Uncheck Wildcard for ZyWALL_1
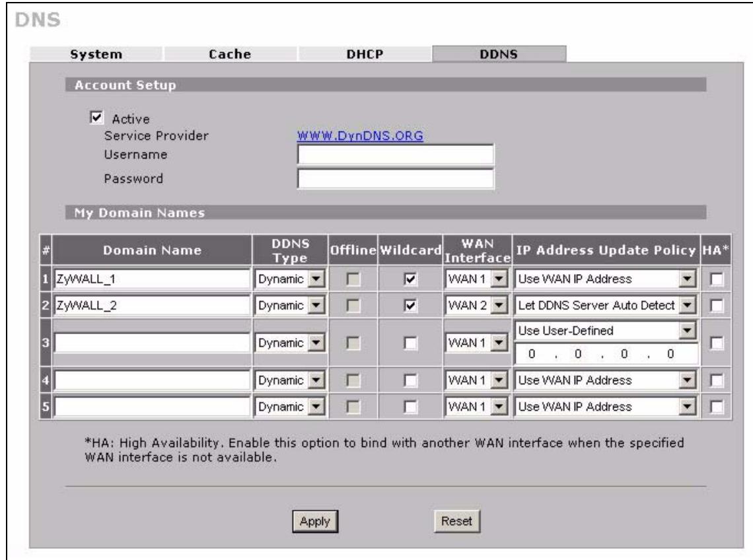This screenshot has width=753, height=560. click(410, 279)
